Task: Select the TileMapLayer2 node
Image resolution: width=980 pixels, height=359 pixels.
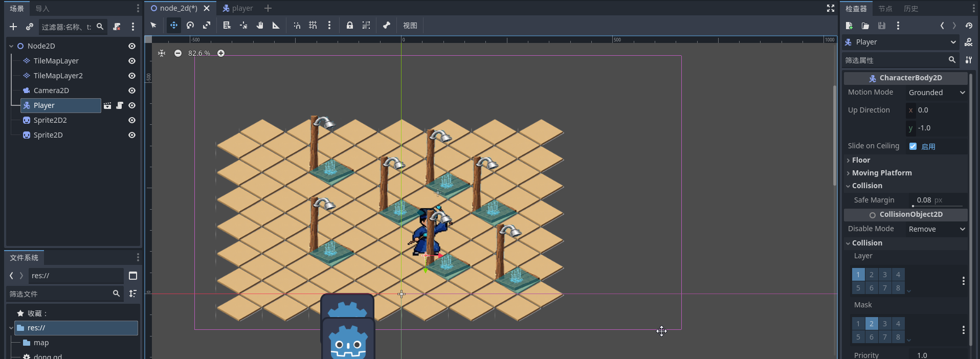Action: click(x=58, y=76)
